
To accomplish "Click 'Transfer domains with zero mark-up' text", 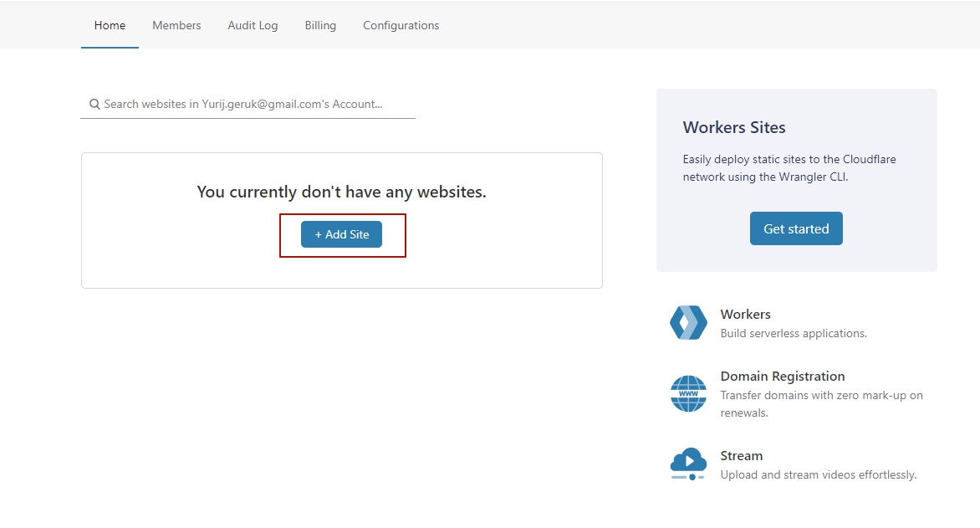I will click(x=821, y=395).
